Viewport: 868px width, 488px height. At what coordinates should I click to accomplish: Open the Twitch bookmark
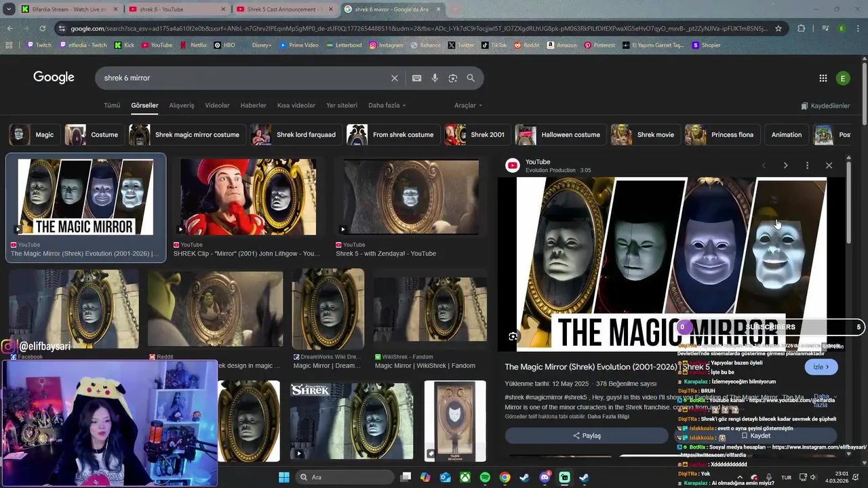pos(39,45)
